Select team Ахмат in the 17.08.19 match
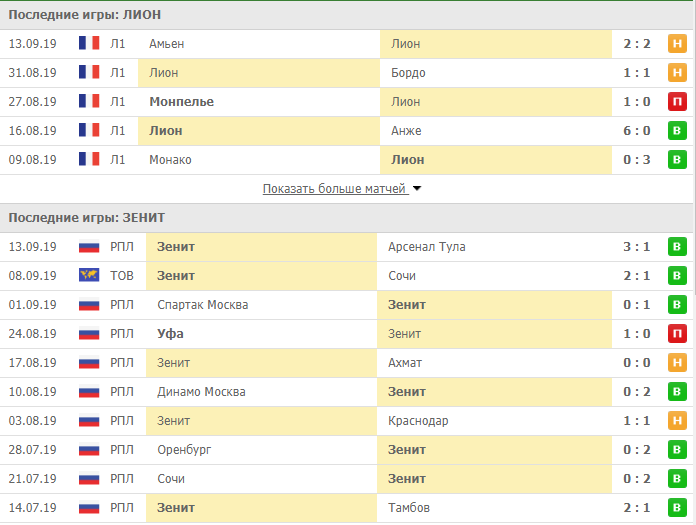Image resolution: width=696 pixels, height=525 pixels. [x=405, y=363]
